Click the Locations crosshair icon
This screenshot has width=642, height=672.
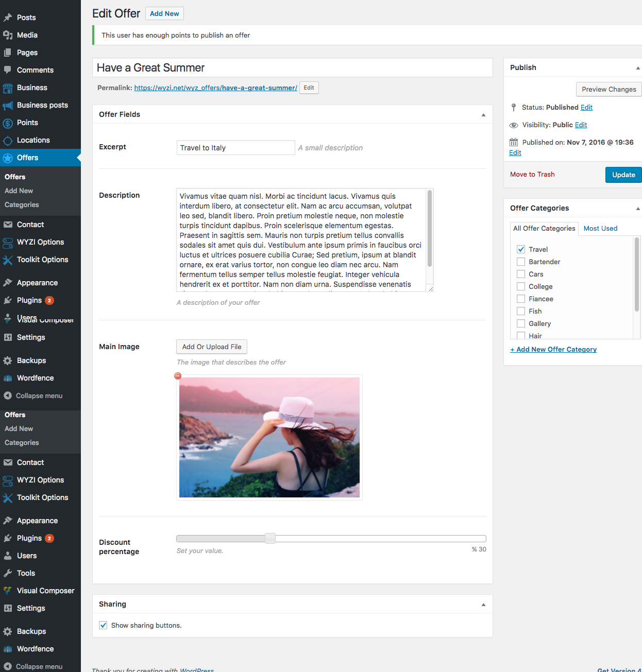8,141
